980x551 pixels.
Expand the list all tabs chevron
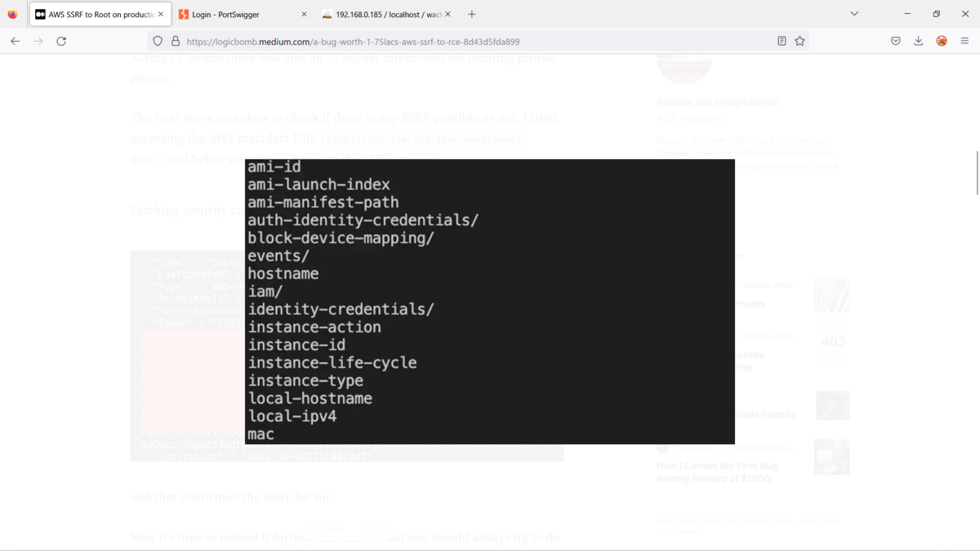pyautogui.click(x=854, y=14)
